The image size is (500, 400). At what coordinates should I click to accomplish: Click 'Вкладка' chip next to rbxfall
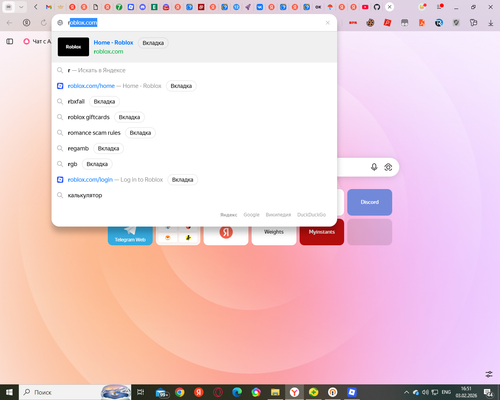click(x=104, y=102)
